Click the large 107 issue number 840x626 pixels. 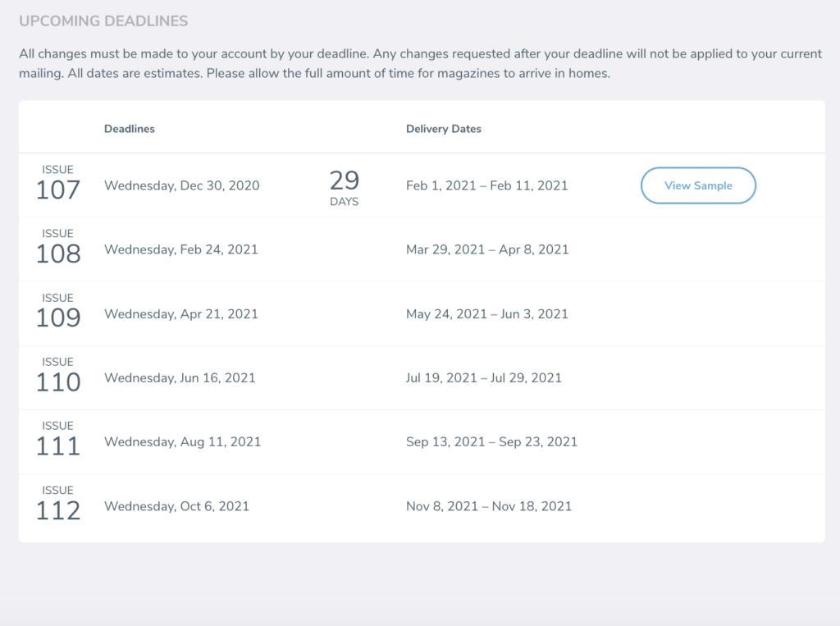58,191
